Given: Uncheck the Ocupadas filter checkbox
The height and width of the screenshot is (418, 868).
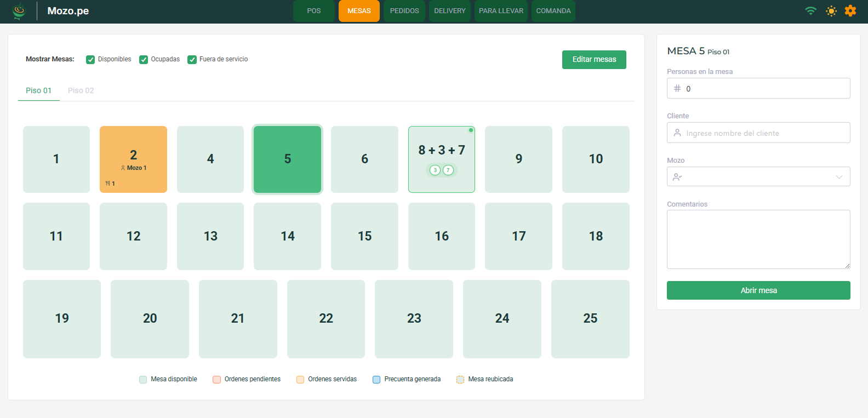Looking at the screenshot, I should pos(144,60).
